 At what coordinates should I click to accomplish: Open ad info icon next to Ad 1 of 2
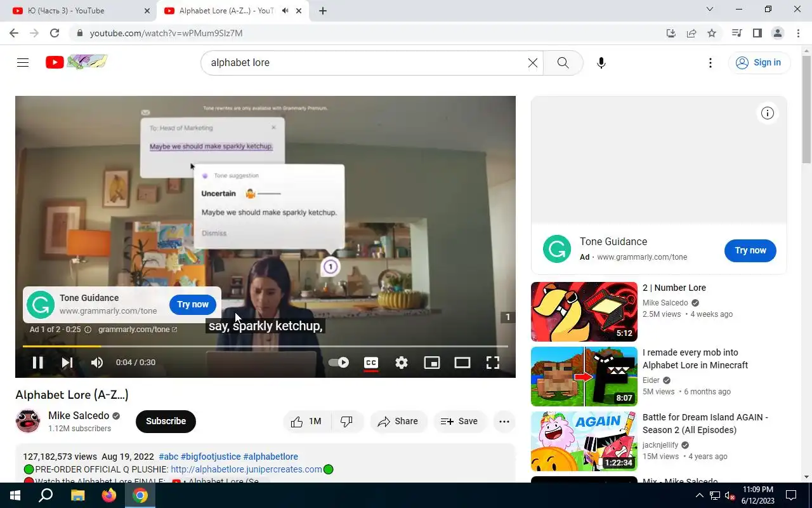coord(88,330)
